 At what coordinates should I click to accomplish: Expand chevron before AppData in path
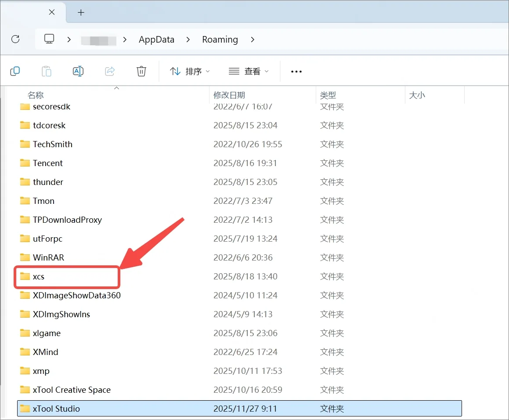click(125, 40)
